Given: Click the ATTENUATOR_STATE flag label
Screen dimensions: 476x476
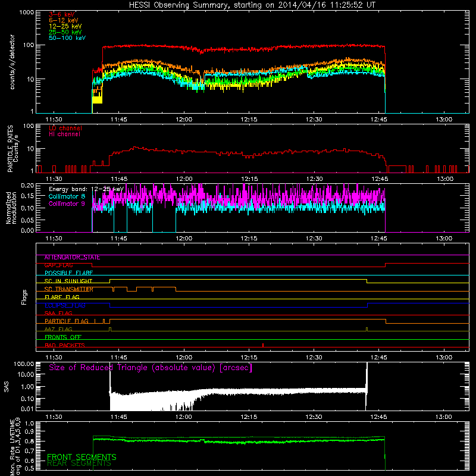Looking at the screenshot, I should tap(72, 258).
